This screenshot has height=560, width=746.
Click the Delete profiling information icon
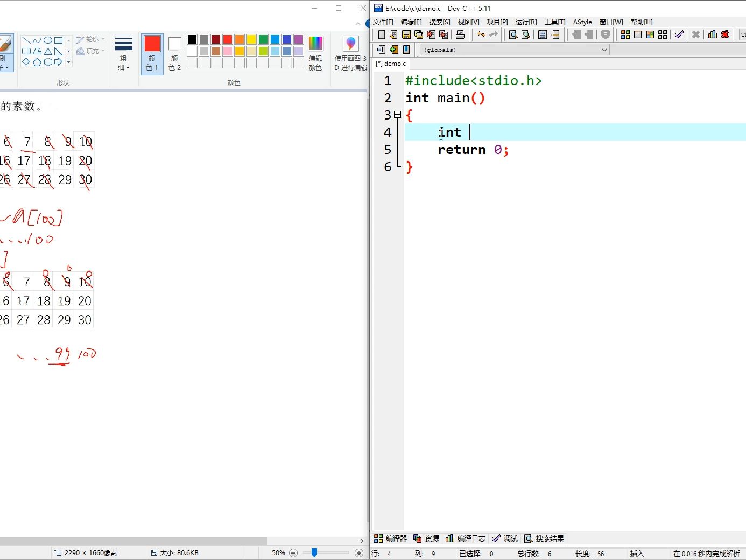pos(725,34)
